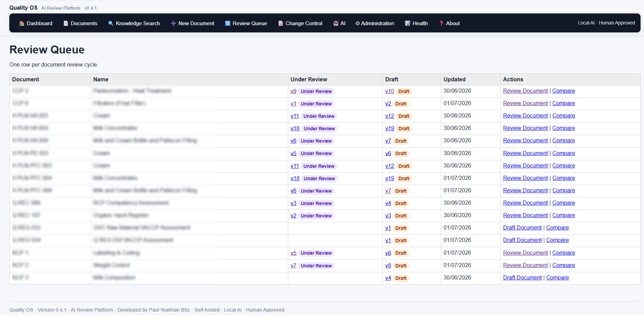The height and width of the screenshot is (315, 644).
Task: Click the 'One row per document review cycle' text
Action: tap(54, 64)
